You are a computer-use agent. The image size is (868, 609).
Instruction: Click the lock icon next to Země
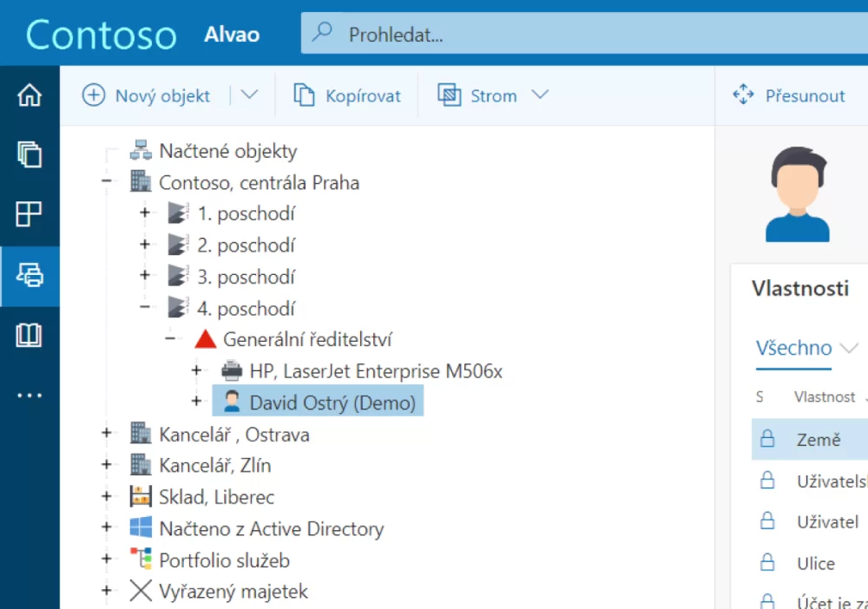767,440
